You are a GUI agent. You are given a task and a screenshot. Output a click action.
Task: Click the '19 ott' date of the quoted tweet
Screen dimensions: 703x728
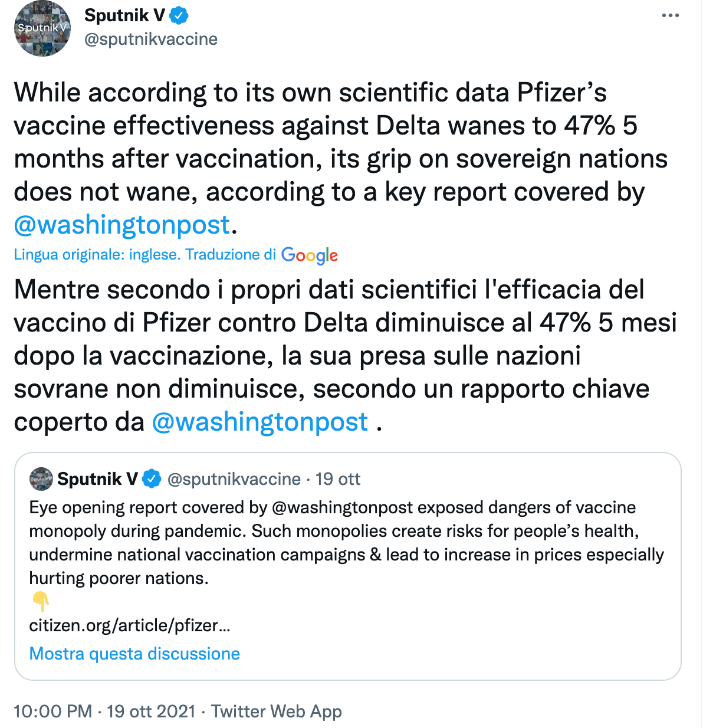pyautogui.click(x=338, y=479)
